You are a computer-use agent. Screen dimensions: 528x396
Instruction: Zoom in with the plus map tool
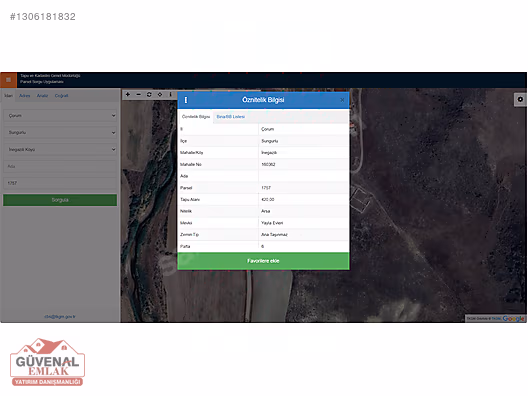pos(128,95)
